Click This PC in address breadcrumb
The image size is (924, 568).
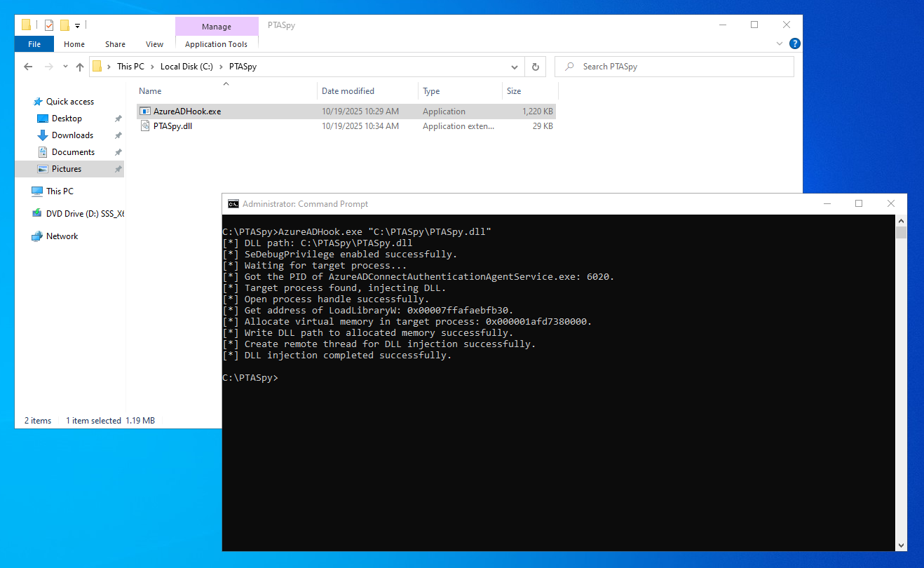click(130, 67)
